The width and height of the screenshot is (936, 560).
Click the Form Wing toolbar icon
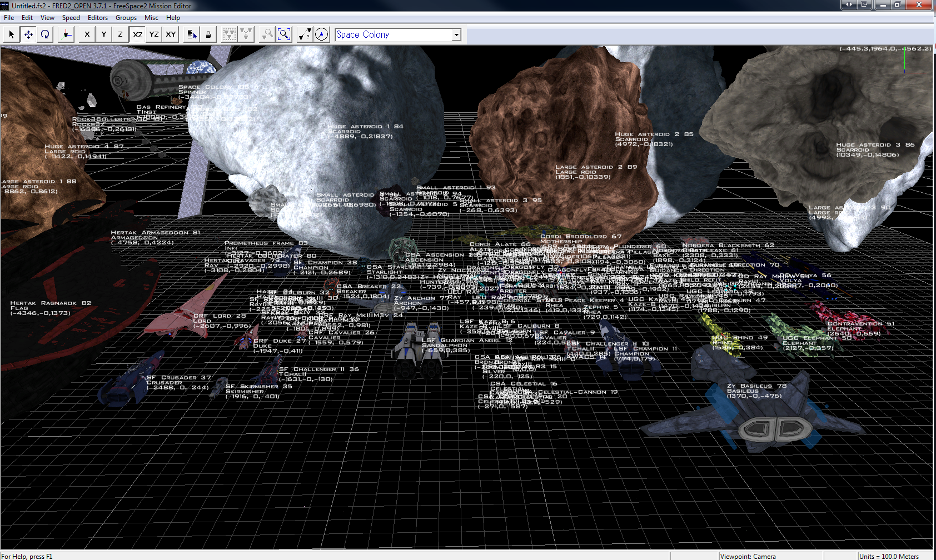pos(229,34)
